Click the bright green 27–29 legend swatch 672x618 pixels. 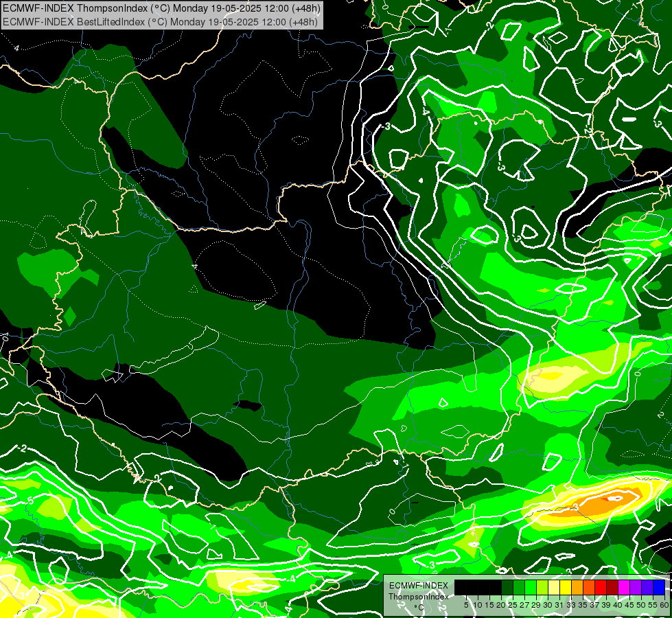(531, 587)
